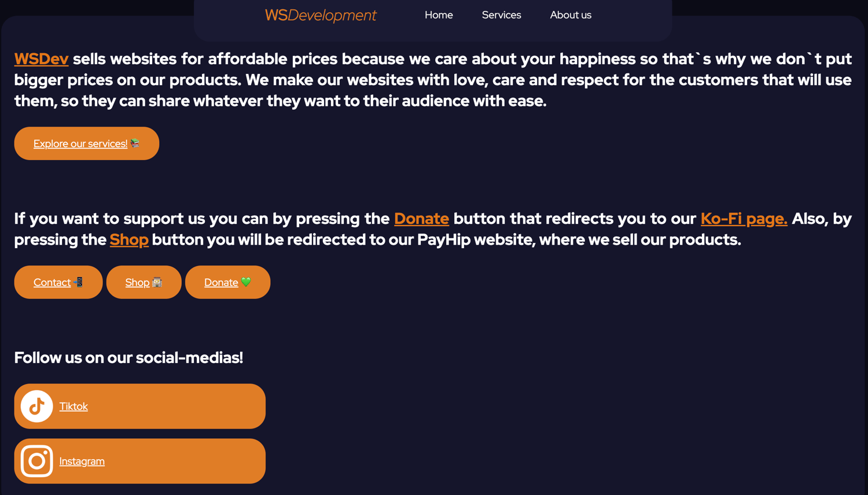Click the storefront emoji on the Shop button
Screen dimensions: 868x495
(x=157, y=282)
